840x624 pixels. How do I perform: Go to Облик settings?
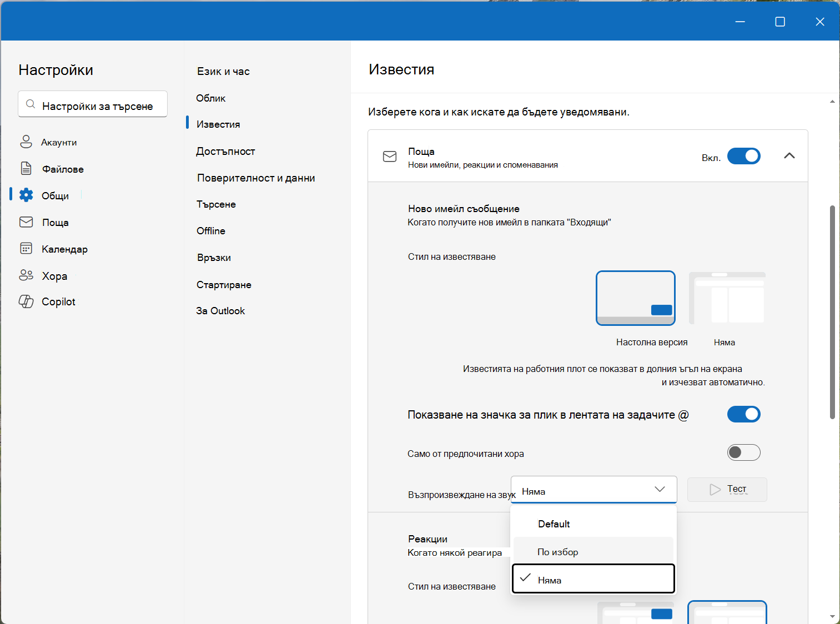(211, 98)
